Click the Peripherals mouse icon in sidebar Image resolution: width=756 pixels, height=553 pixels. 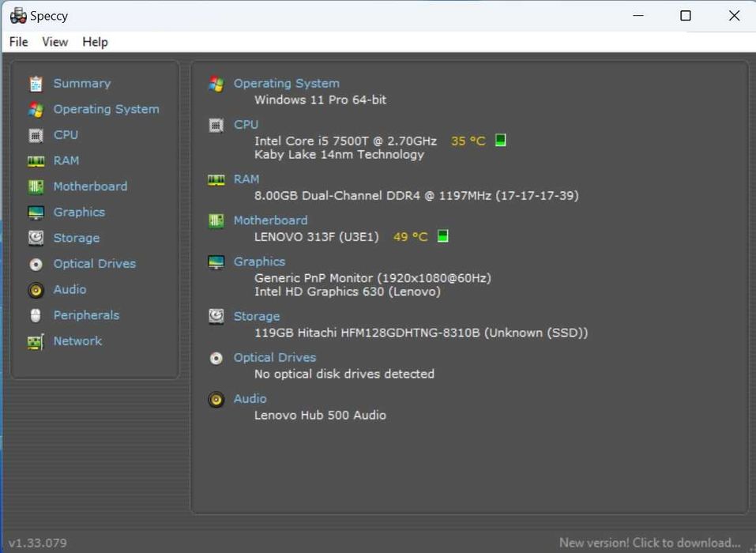[x=36, y=316]
